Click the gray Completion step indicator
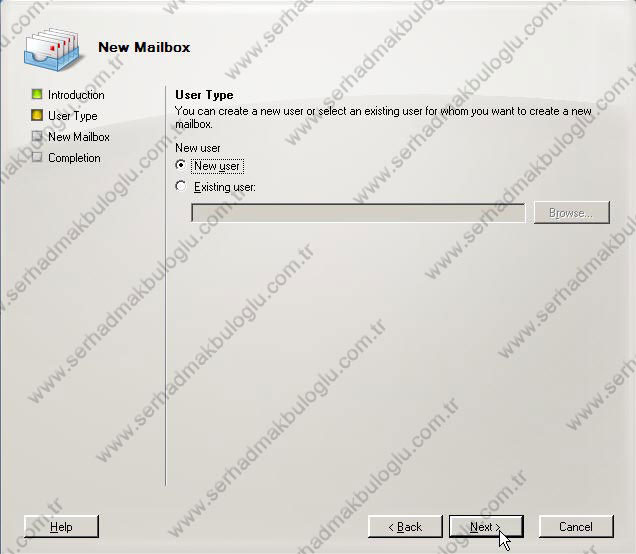 tap(37, 157)
